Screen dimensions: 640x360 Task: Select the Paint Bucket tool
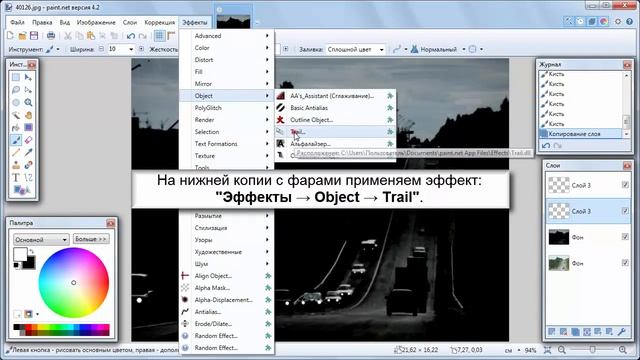[x=16, y=128]
